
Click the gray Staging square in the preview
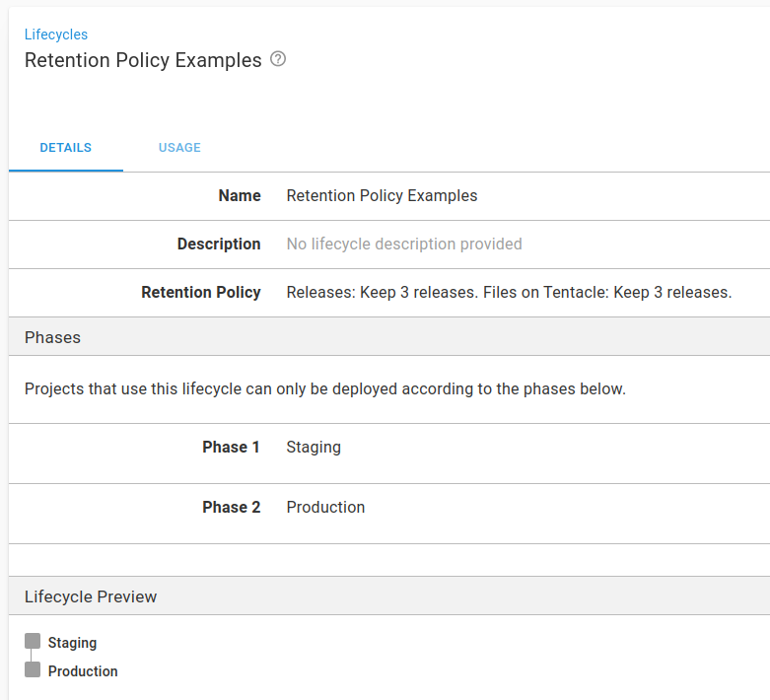[33, 641]
